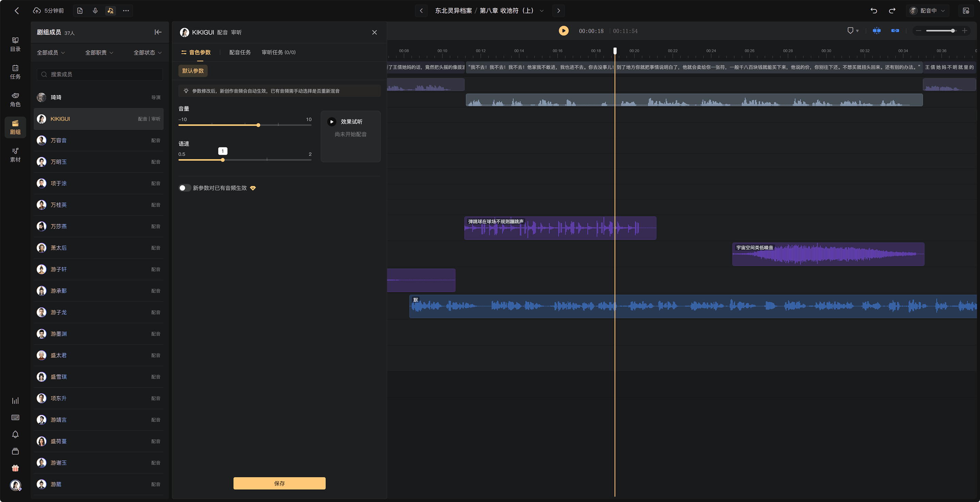Switch to the 审听任务 tab

click(278, 52)
